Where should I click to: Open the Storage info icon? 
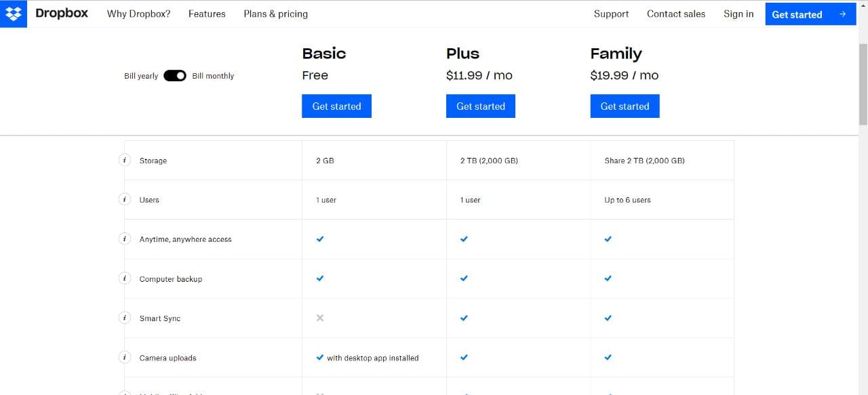click(125, 161)
